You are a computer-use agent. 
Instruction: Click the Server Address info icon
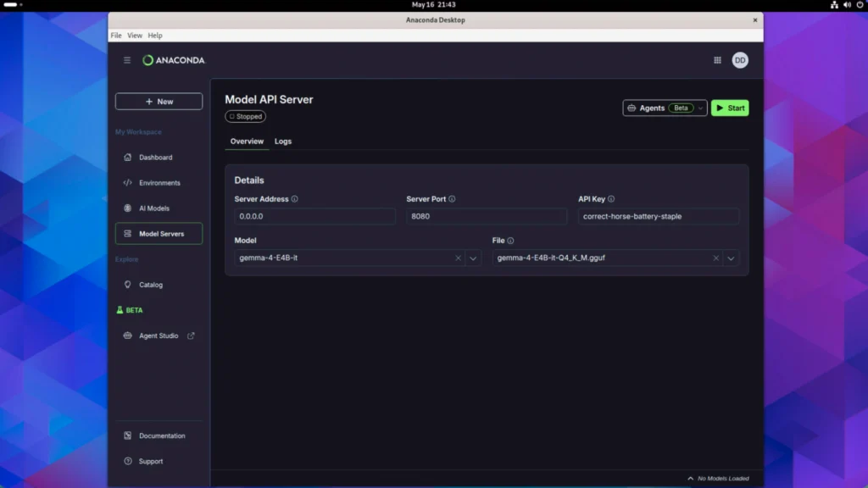tap(294, 199)
